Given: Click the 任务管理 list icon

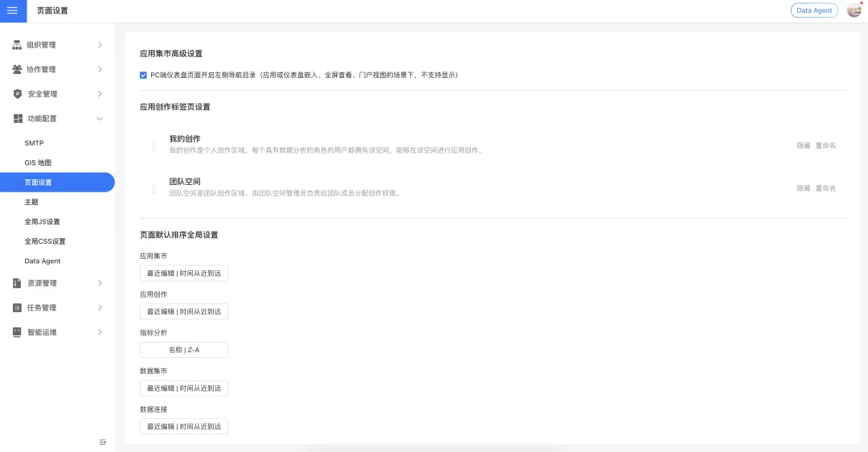Looking at the screenshot, I should (x=17, y=307).
